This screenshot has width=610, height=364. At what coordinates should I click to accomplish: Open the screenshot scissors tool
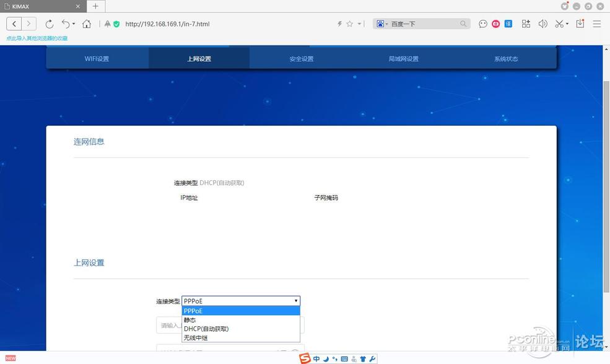(x=559, y=24)
